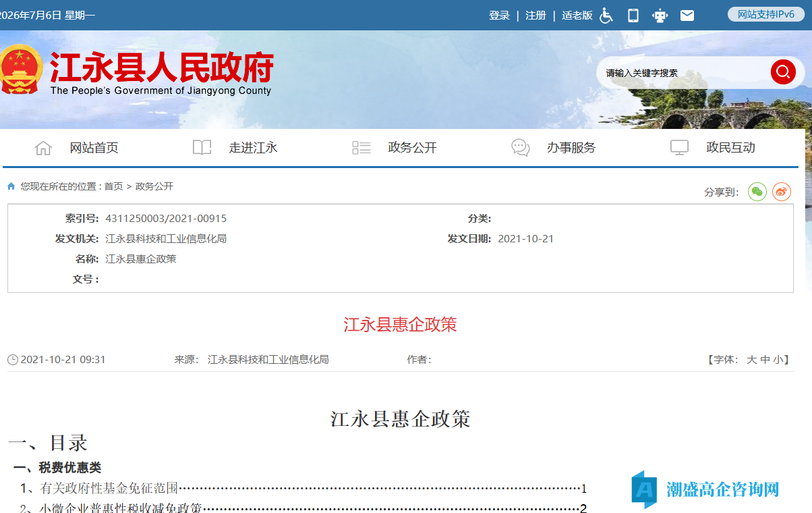Share to Weibo icon
This screenshot has height=513, width=812.
click(782, 192)
